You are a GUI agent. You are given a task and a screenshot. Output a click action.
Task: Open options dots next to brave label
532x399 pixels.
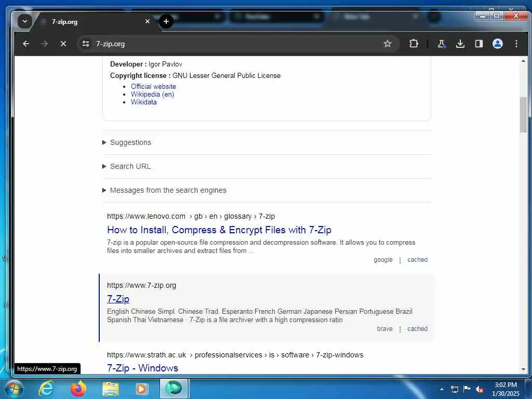[400, 329]
